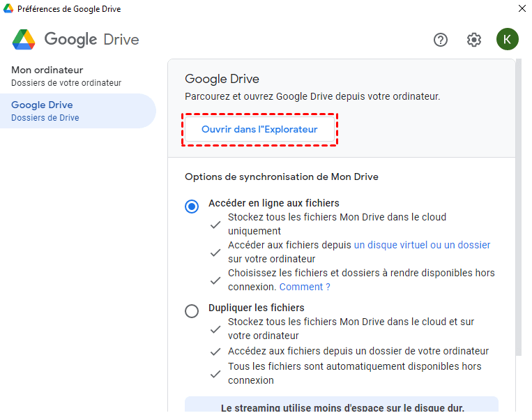Close the Préférences de Google Drive window

(521, 8)
